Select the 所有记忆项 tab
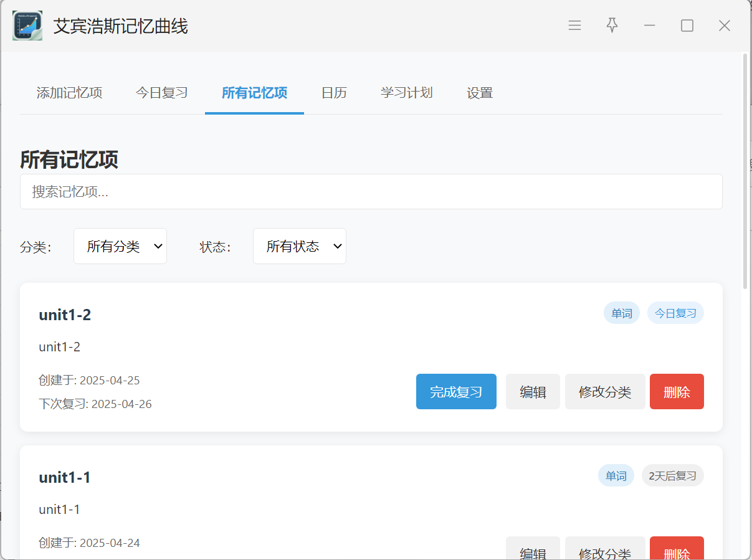Screen dimensions: 752x560 pyautogui.click(x=254, y=93)
